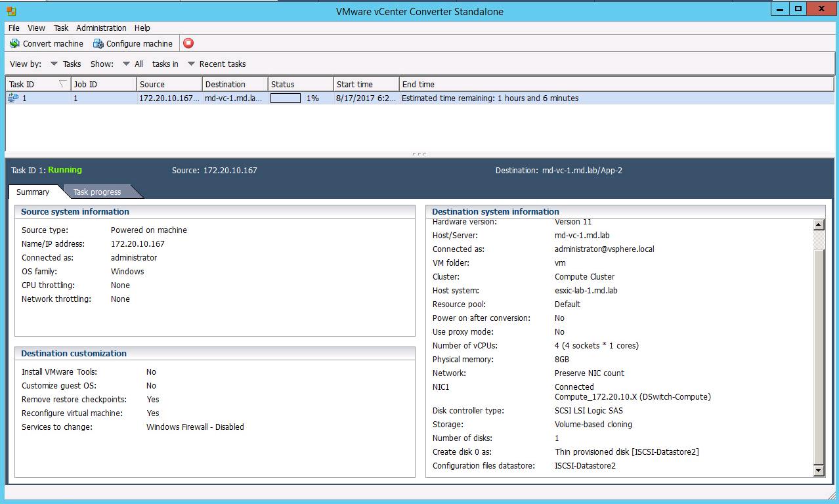Maximize the VMware Converter window
Image resolution: width=839 pixels, height=504 pixels.
(798, 9)
